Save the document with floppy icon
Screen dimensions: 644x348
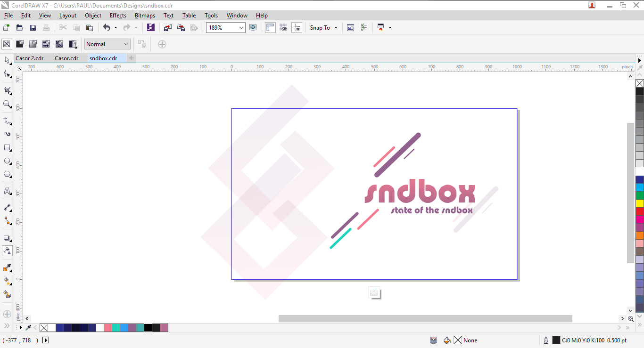point(33,28)
